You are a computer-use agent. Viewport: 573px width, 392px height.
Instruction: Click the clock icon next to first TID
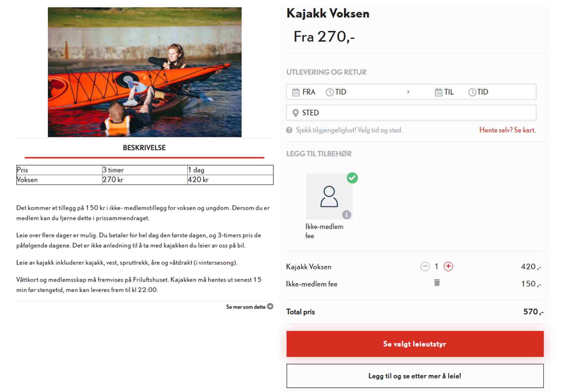(329, 92)
